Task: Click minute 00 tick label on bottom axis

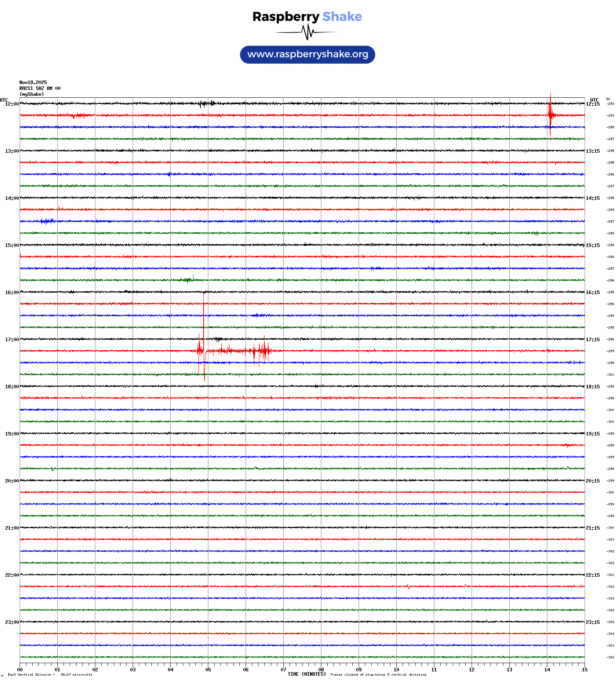Action: tap(20, 670)
